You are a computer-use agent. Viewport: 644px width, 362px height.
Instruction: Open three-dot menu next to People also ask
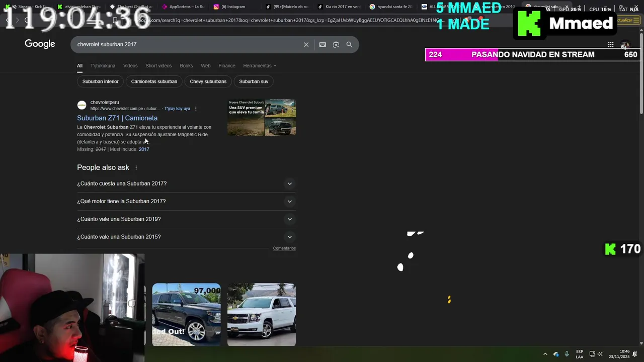pyautogui.click(x=136, y=167)
